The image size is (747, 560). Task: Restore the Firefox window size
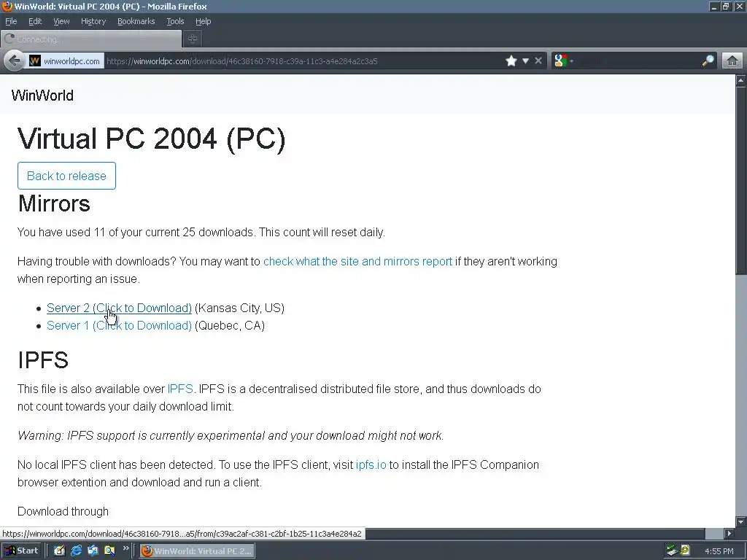[x=726, y=6]
